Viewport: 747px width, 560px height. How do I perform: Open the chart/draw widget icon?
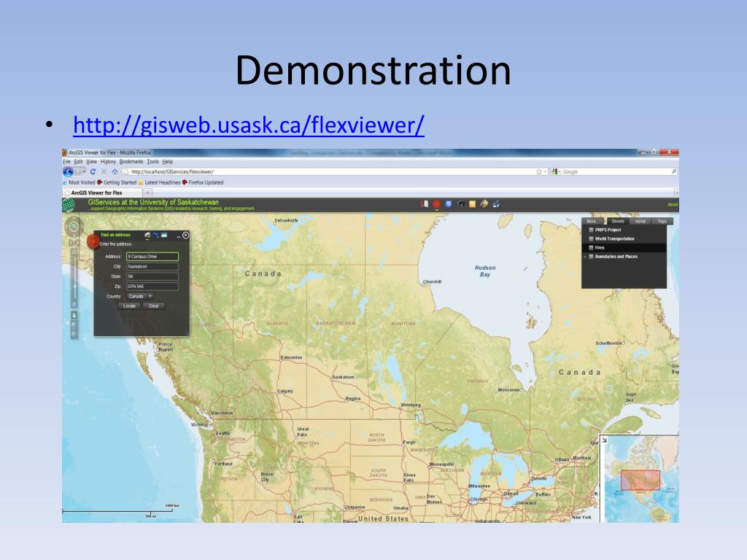[x=496, y=204]
